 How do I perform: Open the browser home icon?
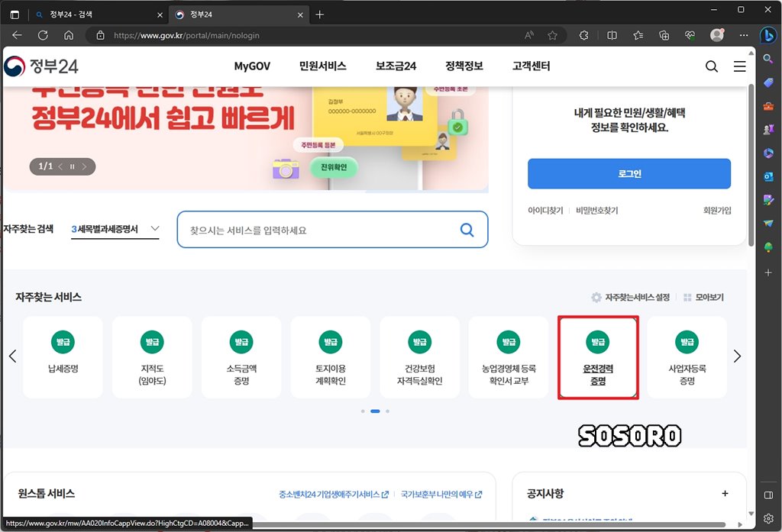point(69,35)
